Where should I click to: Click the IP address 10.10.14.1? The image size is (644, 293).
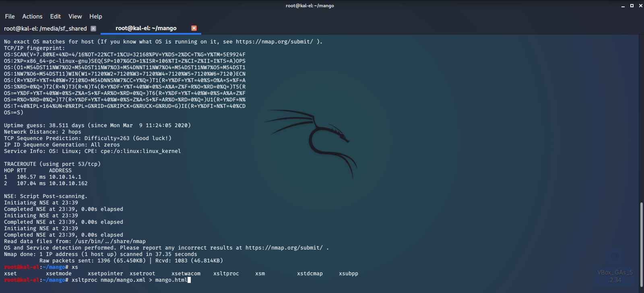tap(65, 177)
